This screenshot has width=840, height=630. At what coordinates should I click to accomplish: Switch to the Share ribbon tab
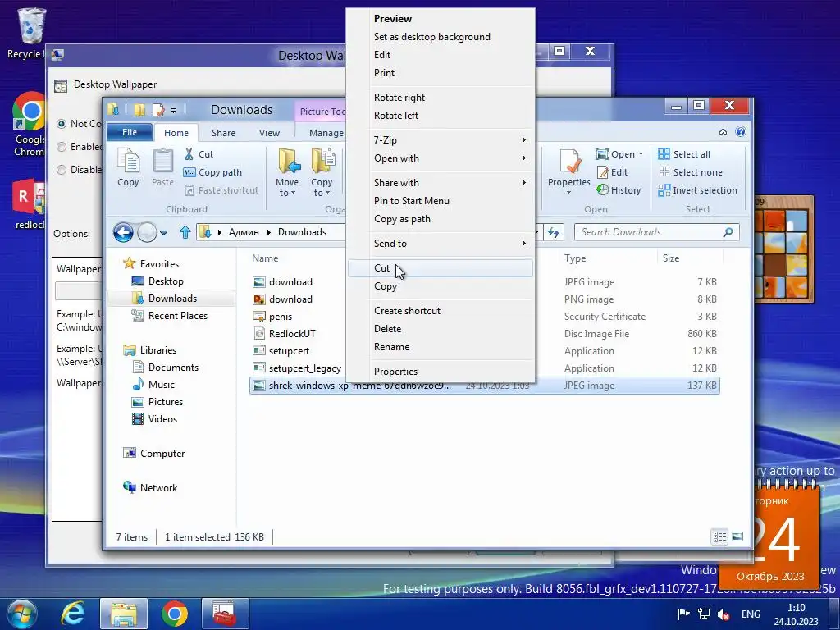(x=223, y=133)
